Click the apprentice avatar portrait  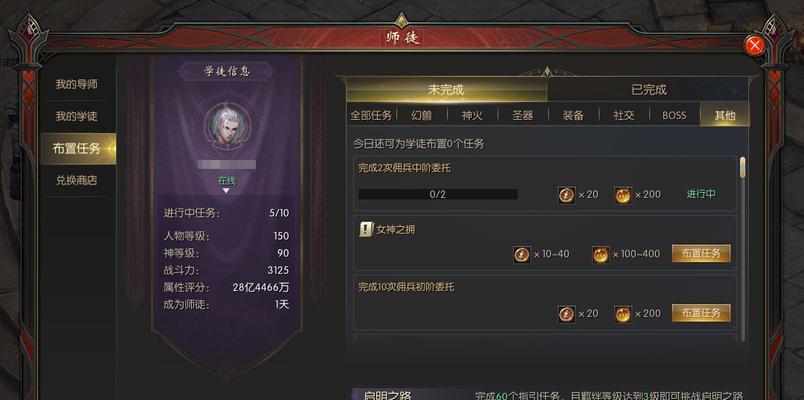pyautogui.click(x=227, y=126)
